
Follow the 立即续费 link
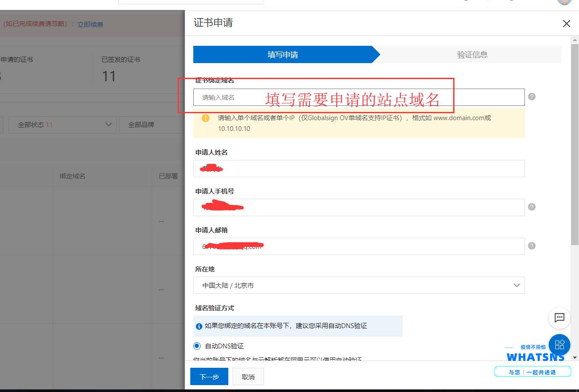coord(90,25)
